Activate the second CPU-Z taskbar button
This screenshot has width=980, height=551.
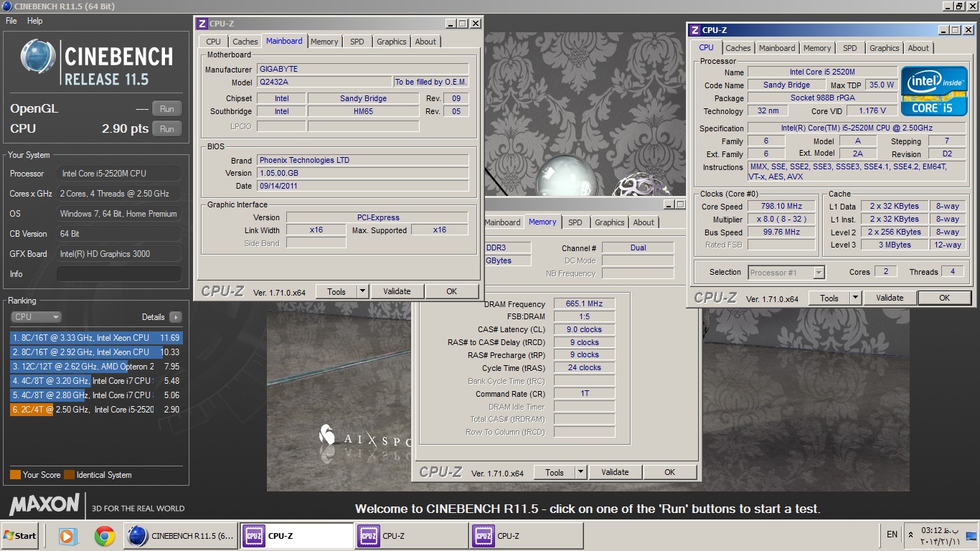412,535
